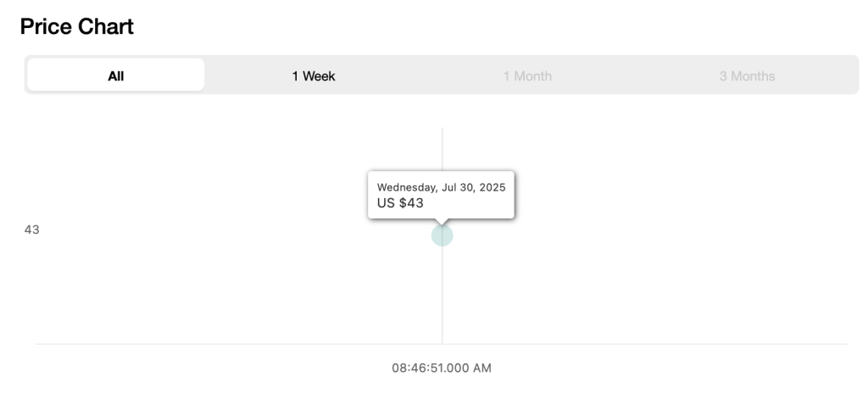Click the teal data point circle
This screenshot has height=393, width=868.
point(442,235)
